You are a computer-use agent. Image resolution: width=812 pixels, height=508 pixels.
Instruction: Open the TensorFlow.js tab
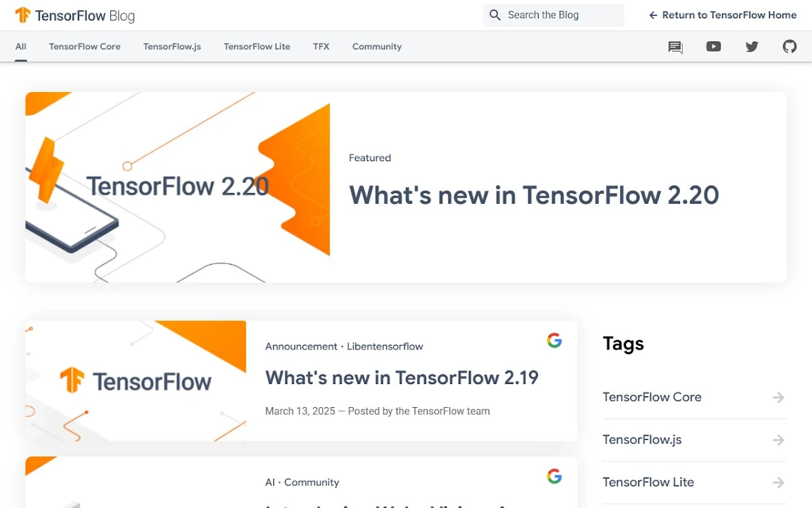(172, 47)
